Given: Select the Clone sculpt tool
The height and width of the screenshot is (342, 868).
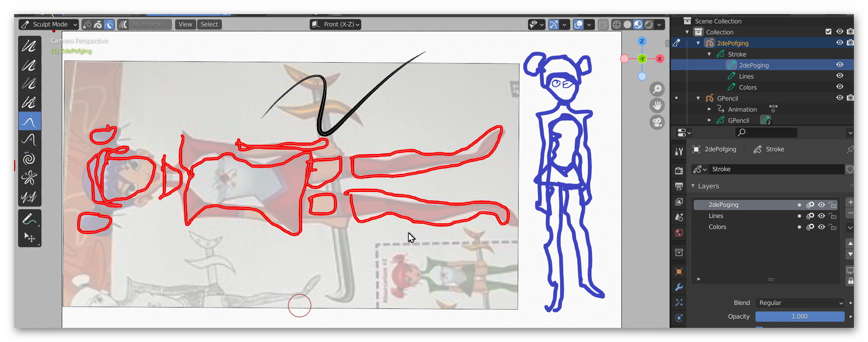Looking at the screenshot, I should pyautogui.click(x=30, y=196).
